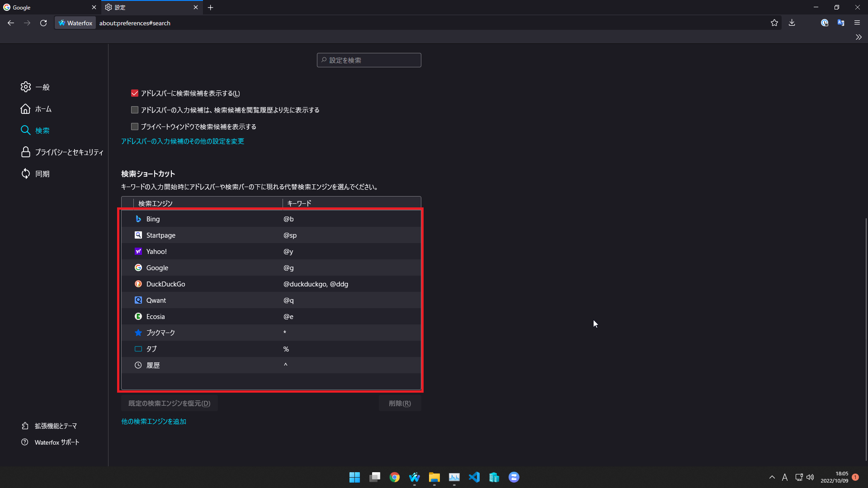Click 既定の検索エンジンを復元 button
Viewport: 868px width, 488px height.
pos(170,404)
